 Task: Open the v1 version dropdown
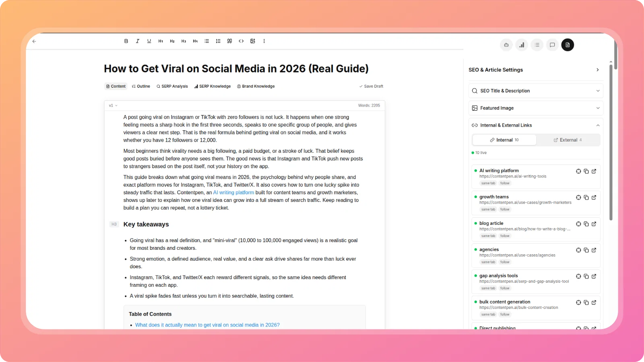(113, 105)
